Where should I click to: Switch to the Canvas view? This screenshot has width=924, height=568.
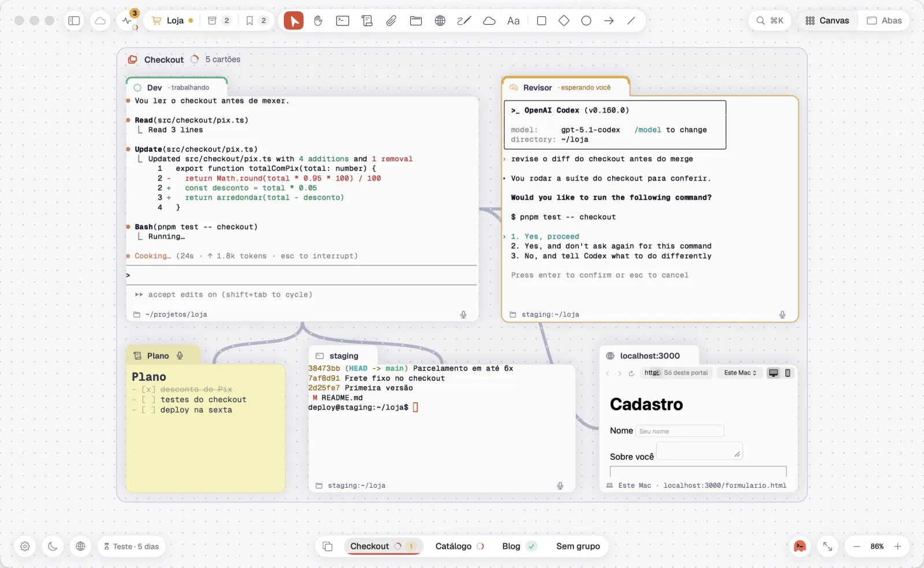point(828,21)
